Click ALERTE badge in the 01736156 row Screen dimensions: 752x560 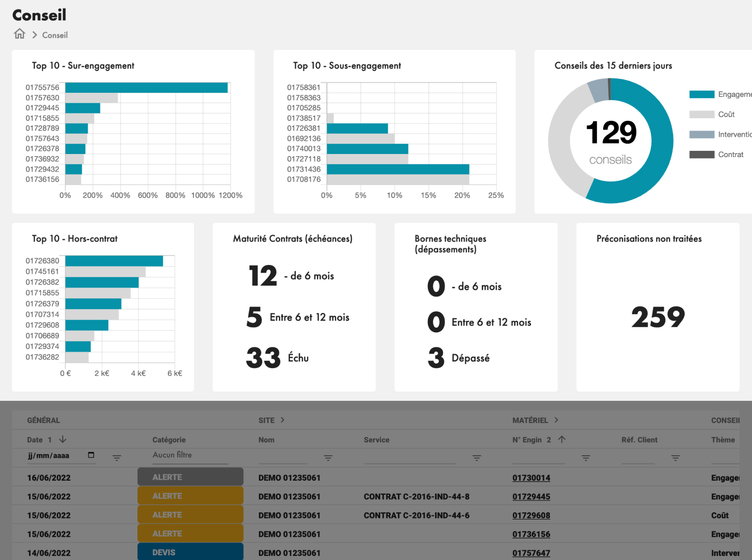tap(190, 533)
